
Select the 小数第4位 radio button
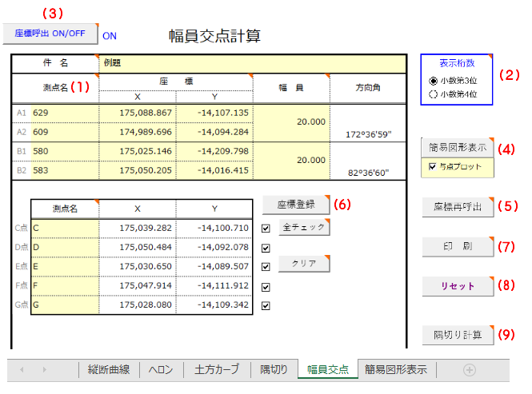coord(434,94)
